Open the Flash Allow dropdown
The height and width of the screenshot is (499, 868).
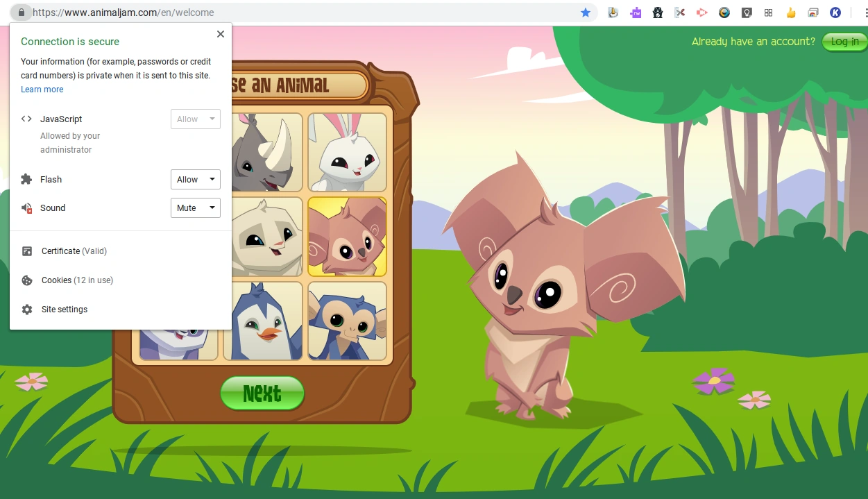pos(196,179)
